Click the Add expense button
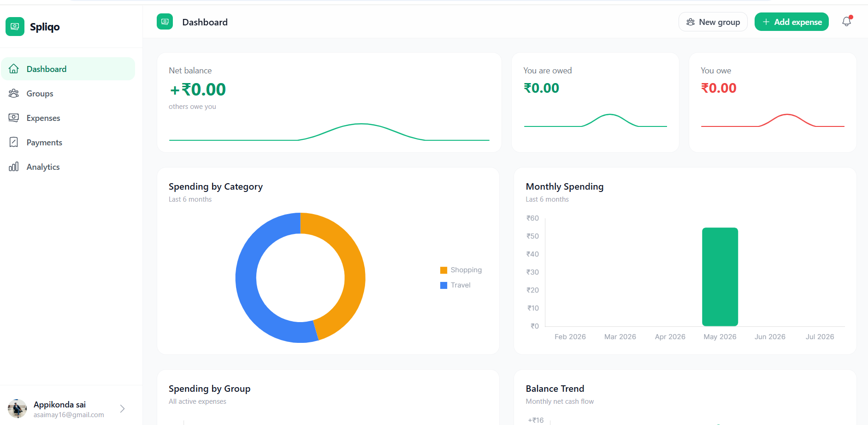The width and height of the screenshot is (868, 425). 791,22
